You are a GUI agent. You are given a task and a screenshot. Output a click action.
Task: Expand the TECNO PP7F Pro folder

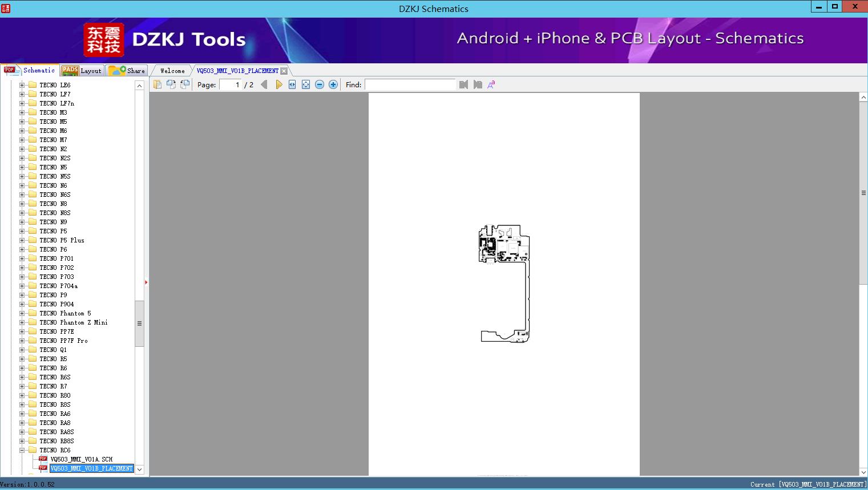coord(22,341)
